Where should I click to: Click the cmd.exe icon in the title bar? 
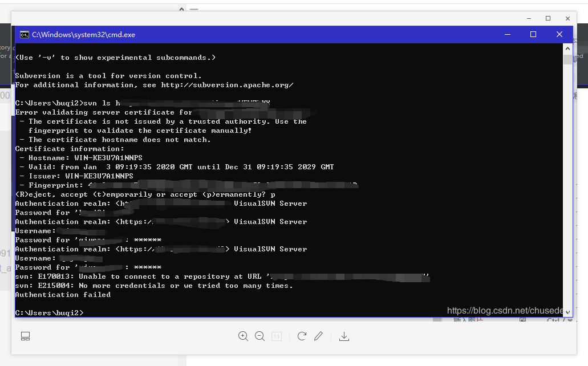point(24,34)
